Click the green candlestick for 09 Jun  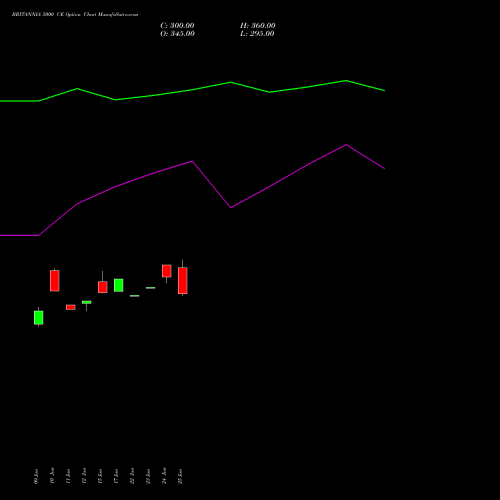click(39, 317)
